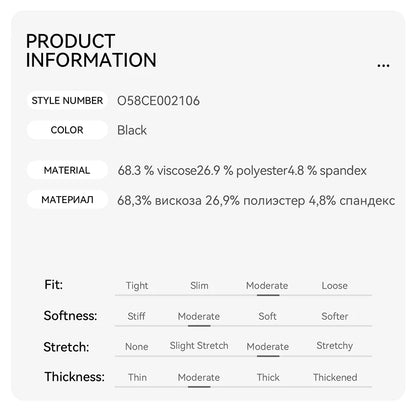Image resolution: width=416 pixels, height=416 pixels.
Task: Click the STYLE NUMBER label pill
Action: [x=67, y=100]
